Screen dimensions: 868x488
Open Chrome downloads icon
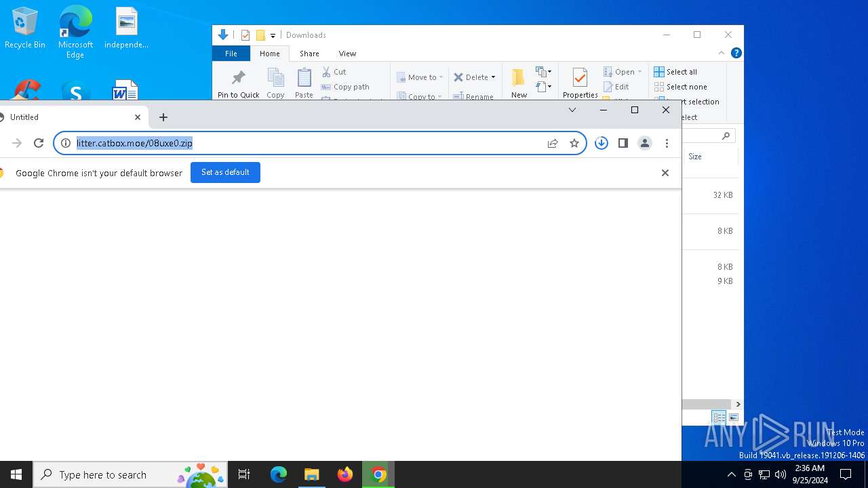pos(601,143)
